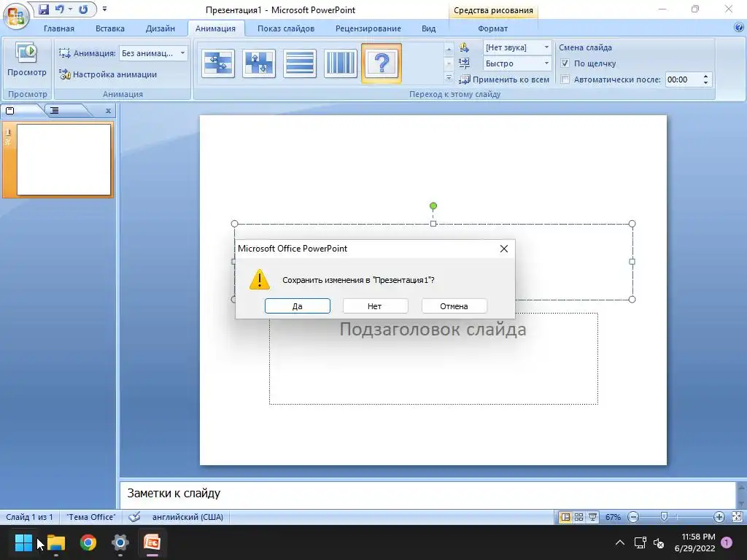Screen dimensions: 747x560
Task: Click the 'Заметки к слайду' notes area
Action: click(427, 494)
